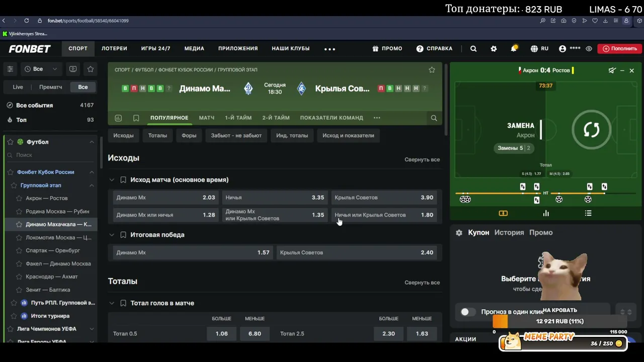Open sidebar filter sliders icon
Screen dimensions: 644x362
pyautogui.click(x=10, y=69)
